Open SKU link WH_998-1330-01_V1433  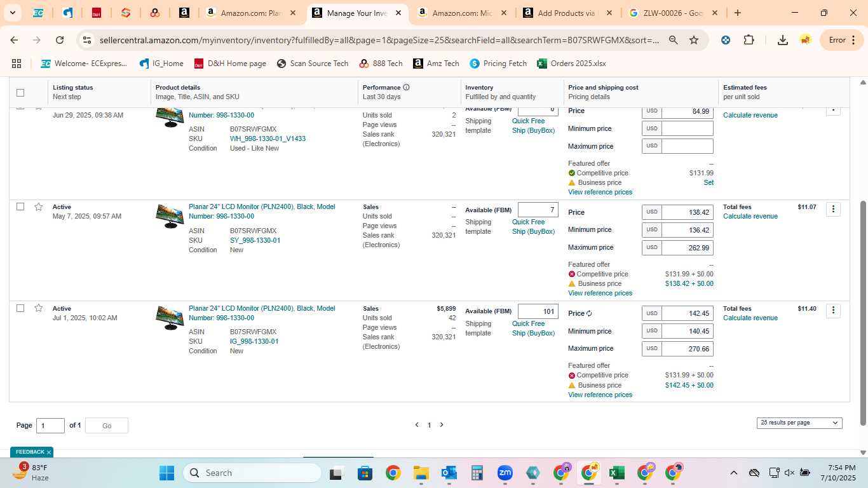(x=268, y=139)
